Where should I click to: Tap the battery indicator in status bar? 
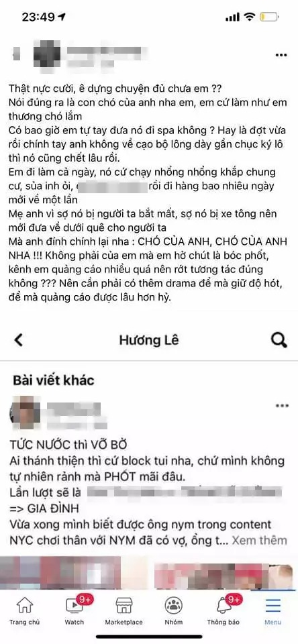click(x=269, y=17)
